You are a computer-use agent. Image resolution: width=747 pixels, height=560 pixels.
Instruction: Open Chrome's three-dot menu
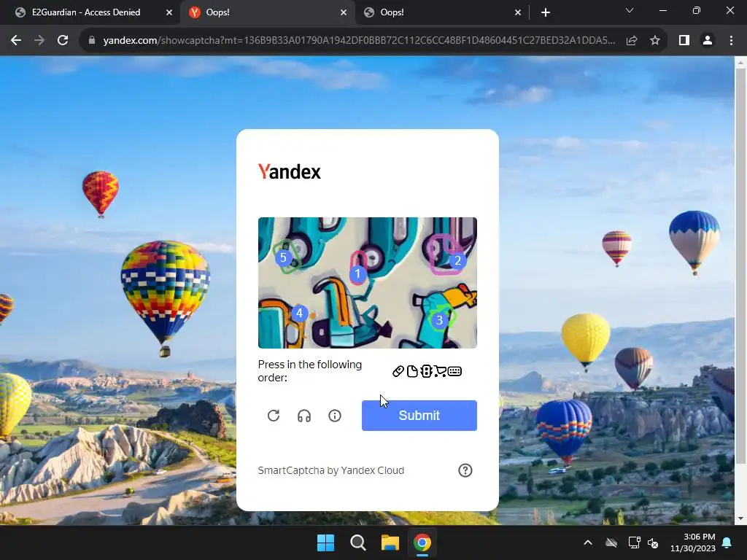[x=731, y=41]
